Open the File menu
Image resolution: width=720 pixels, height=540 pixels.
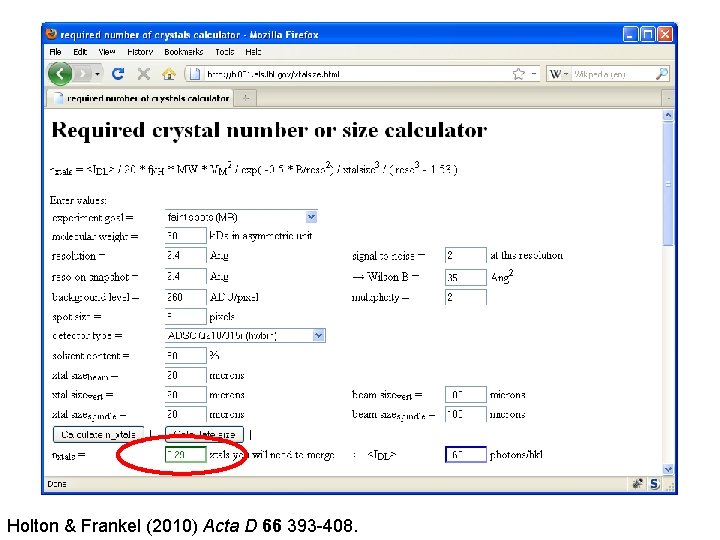click(55, 52)
